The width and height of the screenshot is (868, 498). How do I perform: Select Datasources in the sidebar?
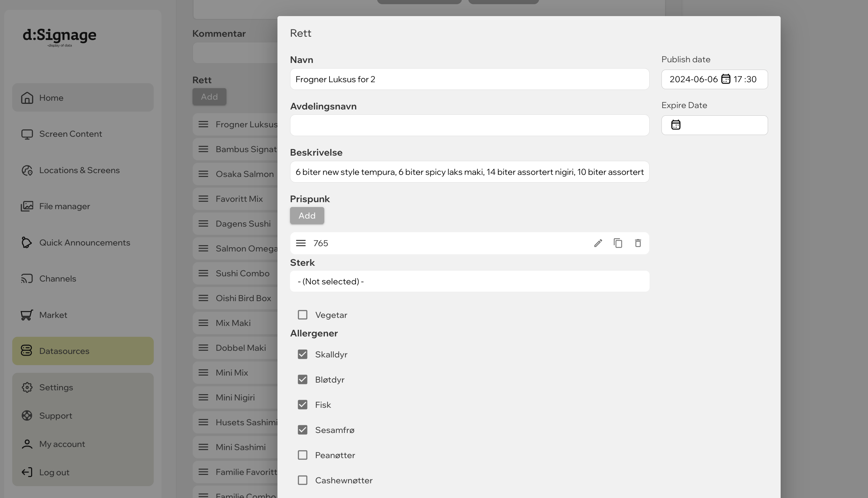83,351
